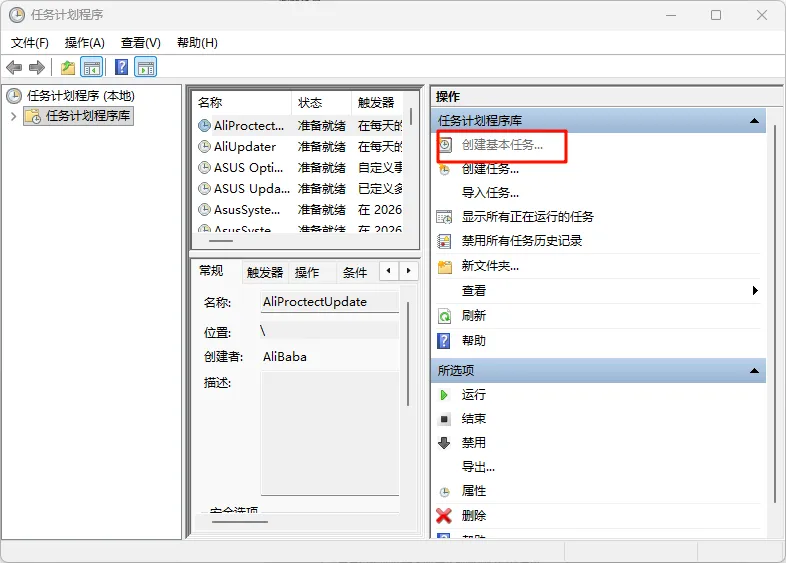Click the actions pane vertical scrollbar
The height and width of the screenshot is (563, 786).
pos(774,313)
